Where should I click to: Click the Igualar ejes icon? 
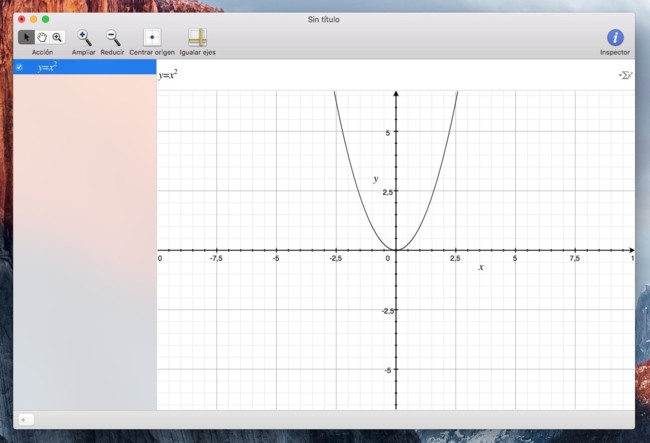[x=197, y=37]
